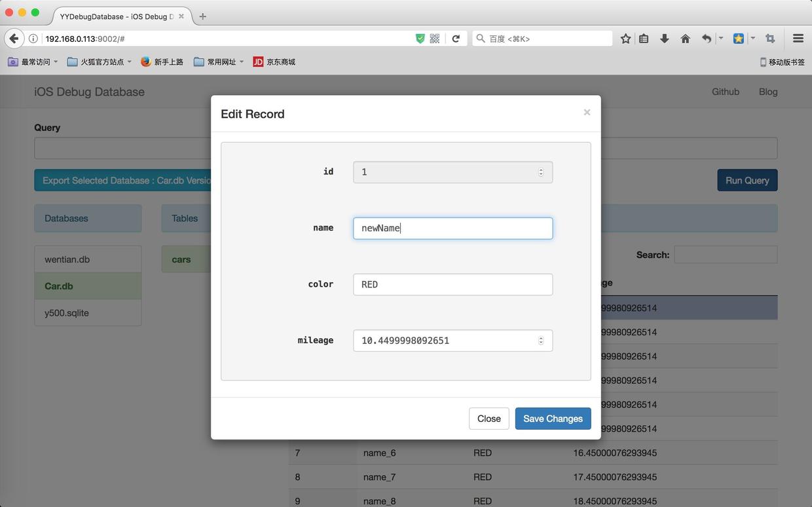Image resolution: width=812 pixels, height=507 pixels.
Task: Open the 京东商城 bookmark link
Action: (274, 62)
